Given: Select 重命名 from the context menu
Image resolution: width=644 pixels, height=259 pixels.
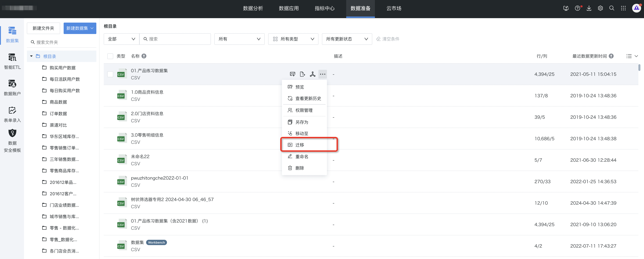Looking at the screenshot, I should coord(304,156).
